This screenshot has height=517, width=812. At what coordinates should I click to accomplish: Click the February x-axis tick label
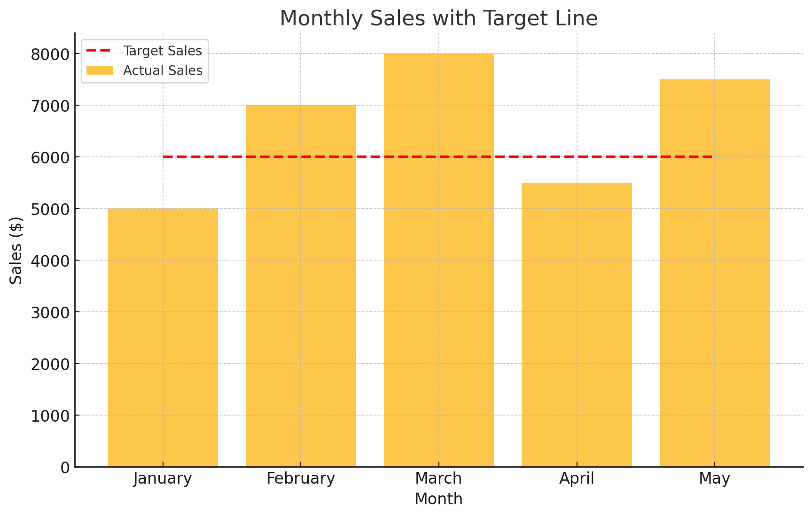pyautogui.click(x=301, y=478)
